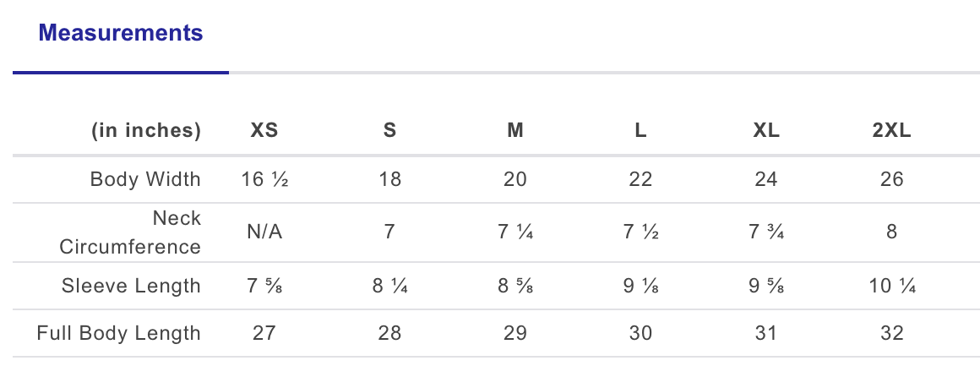The height and width of the screenshot is (377, 980).
Task: Select the M body width value 20
Action: [x=514, y=179]
